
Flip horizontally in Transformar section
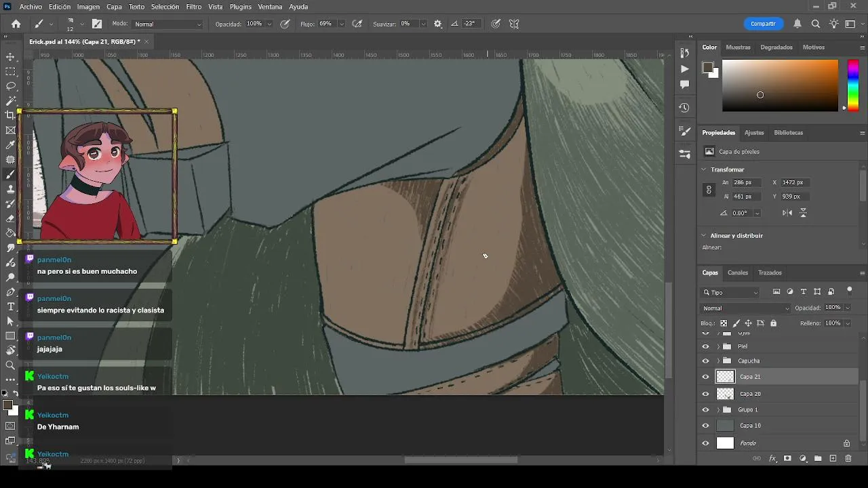click(787, 213)
